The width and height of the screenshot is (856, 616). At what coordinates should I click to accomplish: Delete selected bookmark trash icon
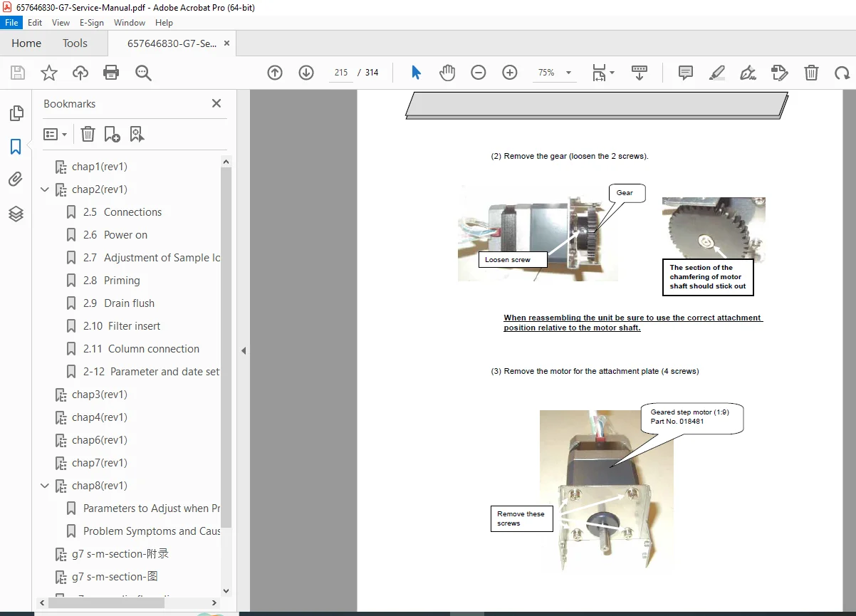tap(88, 134)
